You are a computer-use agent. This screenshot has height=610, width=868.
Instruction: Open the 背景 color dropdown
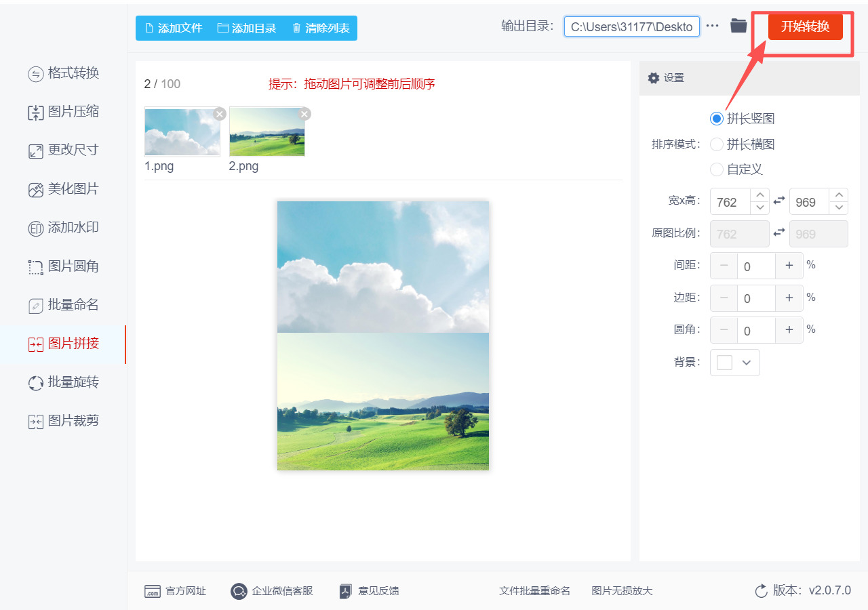pos(734,363)
